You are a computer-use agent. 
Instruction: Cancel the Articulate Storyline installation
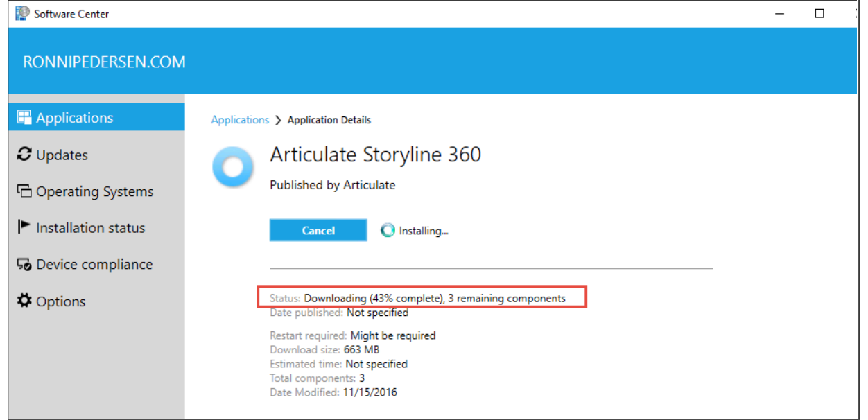tap(318, 230)
